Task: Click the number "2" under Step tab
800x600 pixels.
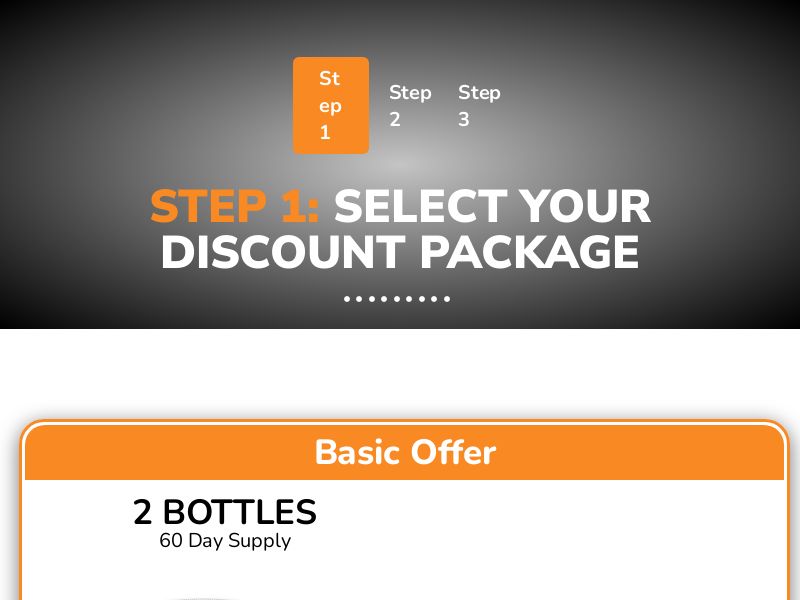Action: (x=395, y=120)
